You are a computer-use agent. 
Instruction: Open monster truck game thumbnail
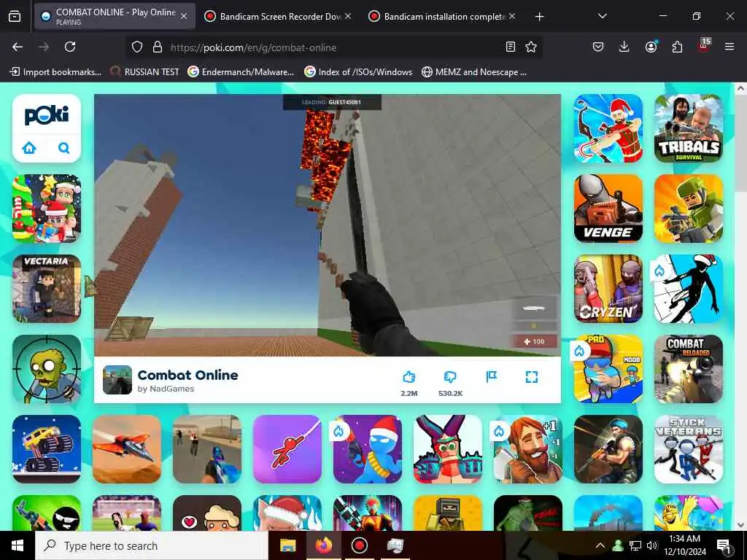point(47,449)
